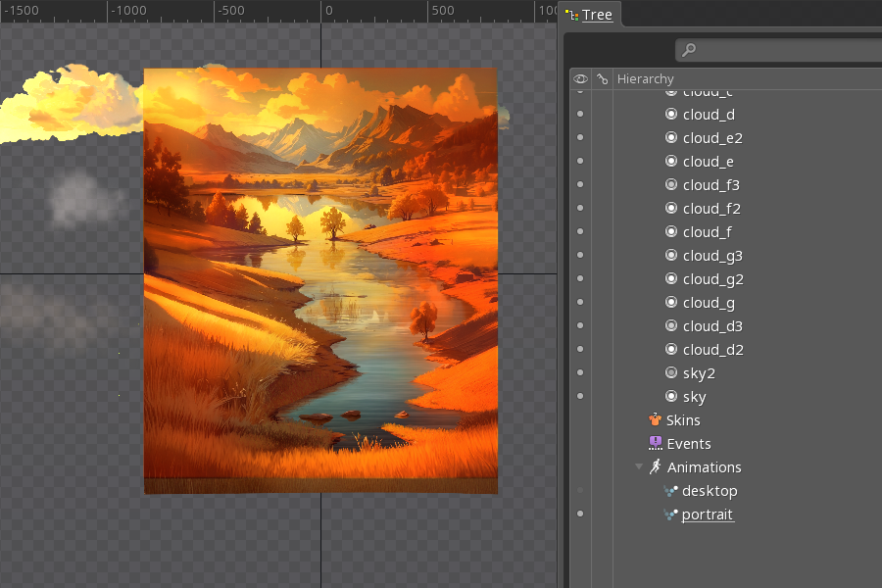Click inside the tree search field
882x588 pixels.
784,50
